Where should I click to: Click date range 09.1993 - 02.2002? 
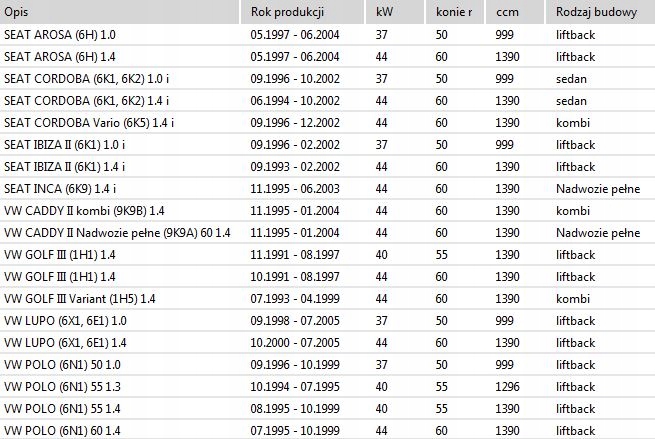pos(295,167)
